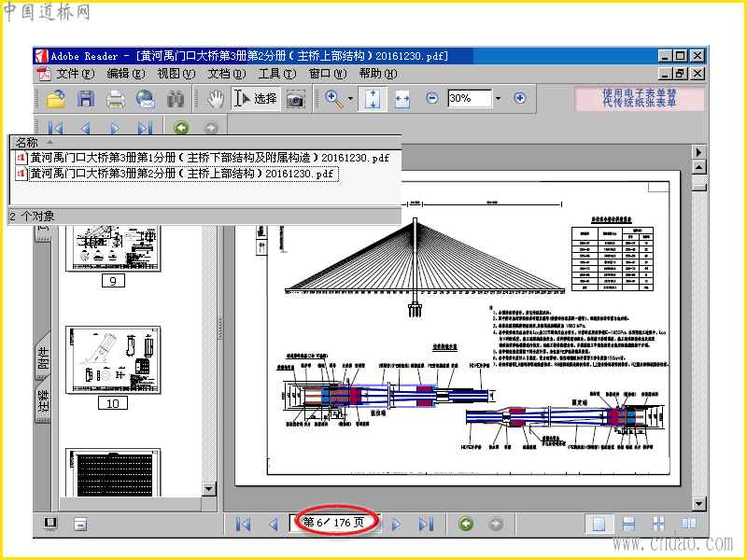The width and height of the screenshot is (747, 560).
Task: Open the 帮助(H) menu
Action: (378, 74)
